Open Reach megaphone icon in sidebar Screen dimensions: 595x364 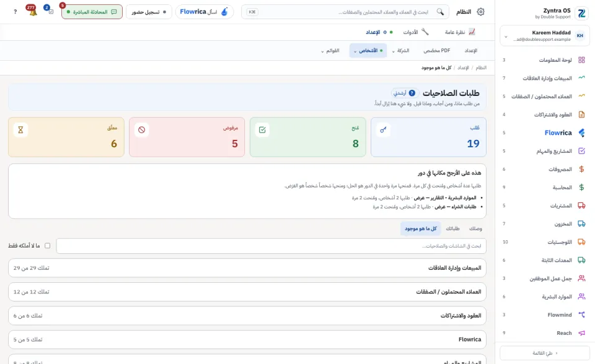tap(581, 333)
